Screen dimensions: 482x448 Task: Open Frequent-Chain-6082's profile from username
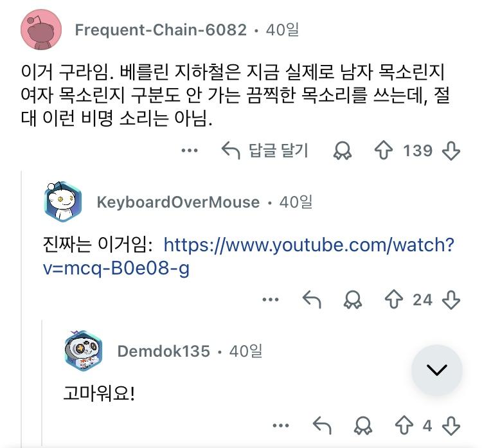[x=161, y=30]
